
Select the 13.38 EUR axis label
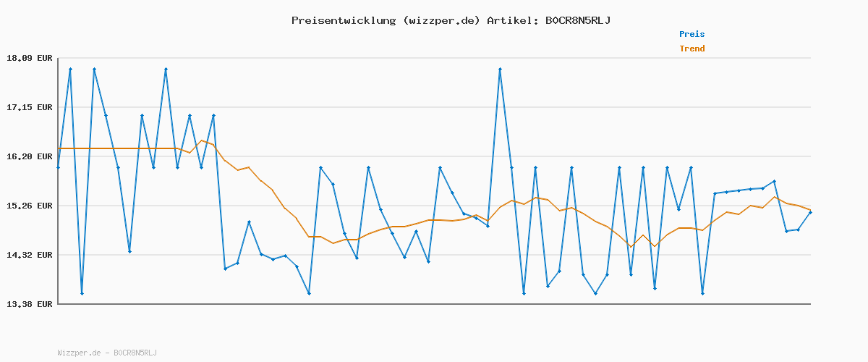pyautogui.click(x=29, y=304)
